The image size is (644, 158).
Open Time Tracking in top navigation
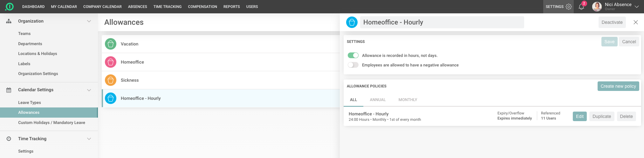tap(168, 7)
